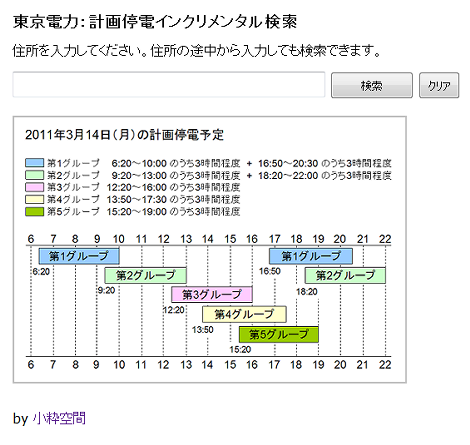Click the 第3グループ legend label text
The height and width of the screenshot is (445, 470).
click(x=73, y=187)
